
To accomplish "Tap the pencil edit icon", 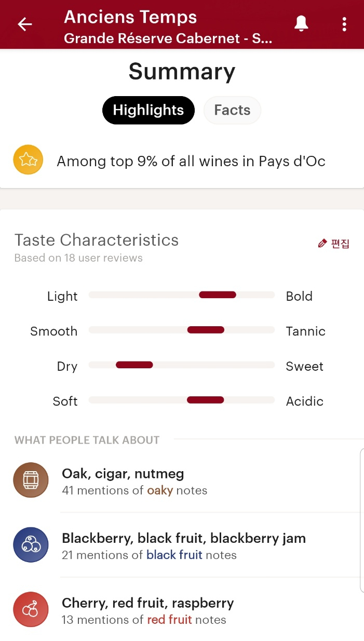I will tap(322, 243).
